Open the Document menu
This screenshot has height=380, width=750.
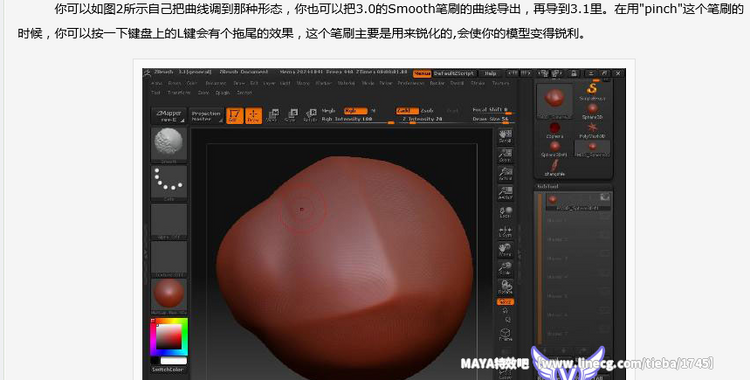pos(215,83)
